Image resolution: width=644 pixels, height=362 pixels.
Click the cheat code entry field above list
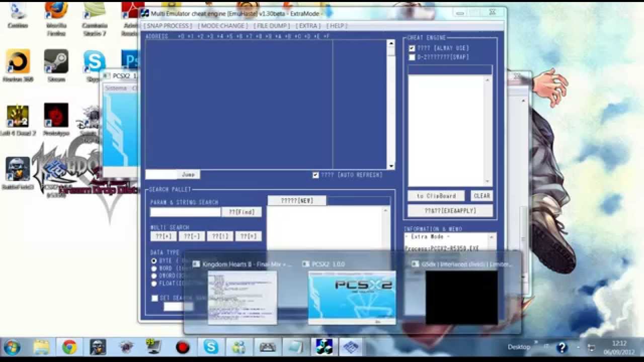(x=450, y=70)
